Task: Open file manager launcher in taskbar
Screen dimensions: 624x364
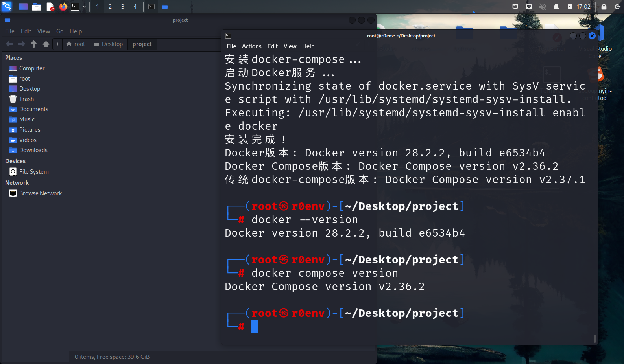Action: 37,7
